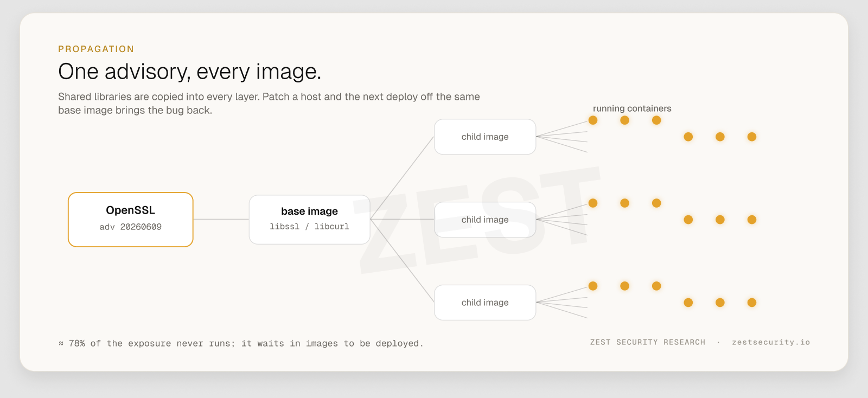Open the zestsecurity.io link

click(771, 342)
